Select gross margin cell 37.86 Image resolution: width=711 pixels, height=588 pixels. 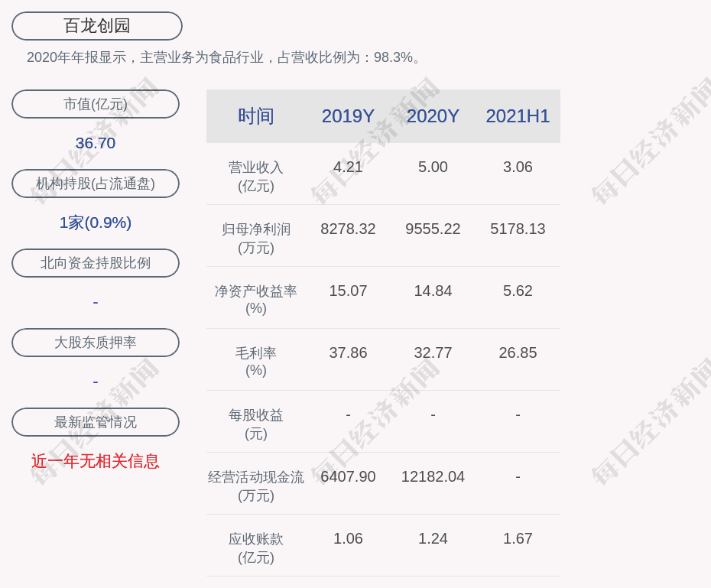349,352
